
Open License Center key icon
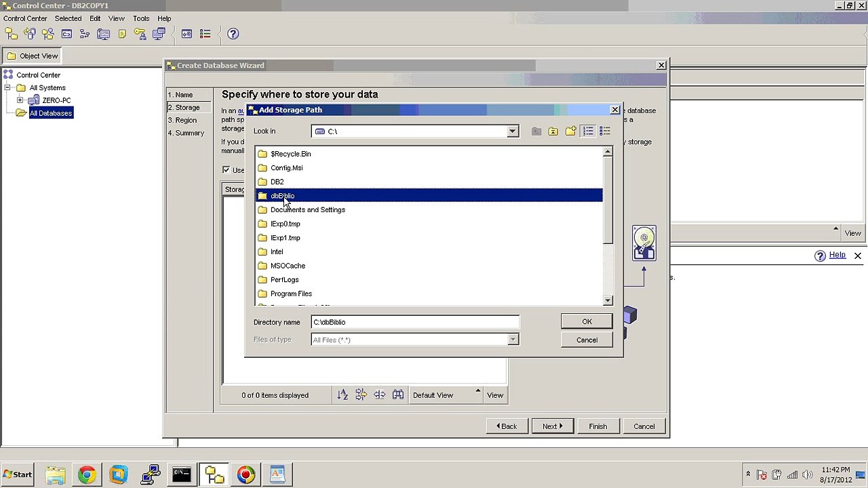(x=140, y=34)
